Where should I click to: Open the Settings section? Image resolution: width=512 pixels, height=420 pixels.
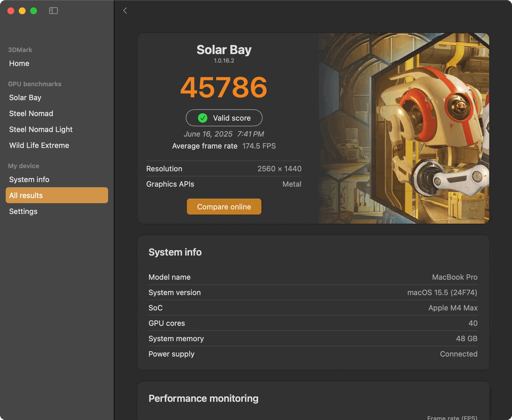(23, 211)
